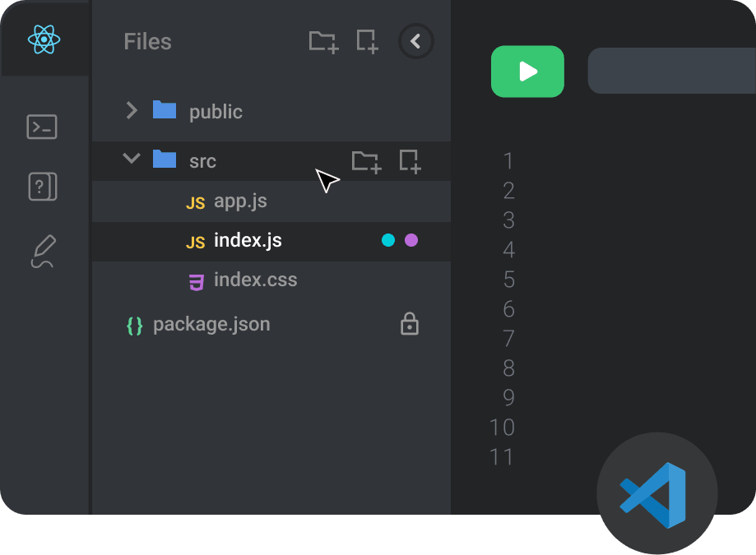Click the gray address bar field

click(671, 71)
